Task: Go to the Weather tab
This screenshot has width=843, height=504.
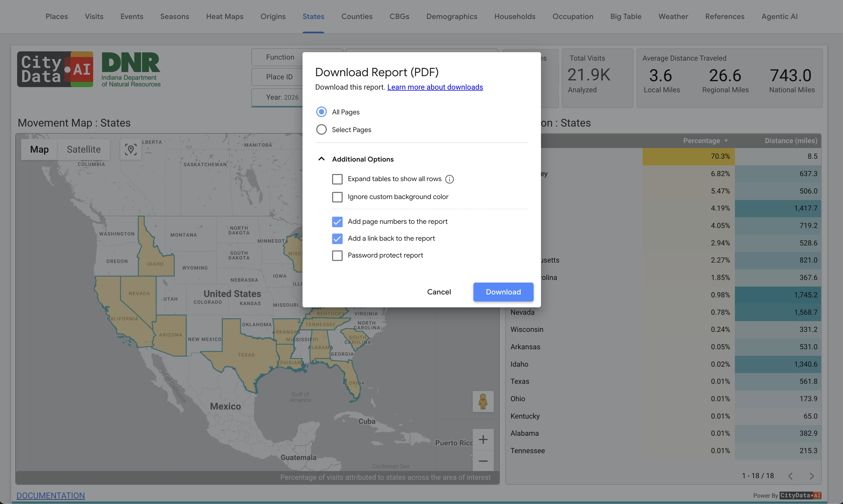Action: tap(673, 16)
